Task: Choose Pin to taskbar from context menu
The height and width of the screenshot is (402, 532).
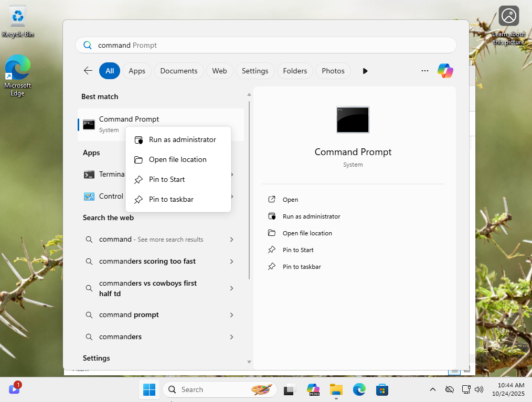Action: [x=171, y=200]
